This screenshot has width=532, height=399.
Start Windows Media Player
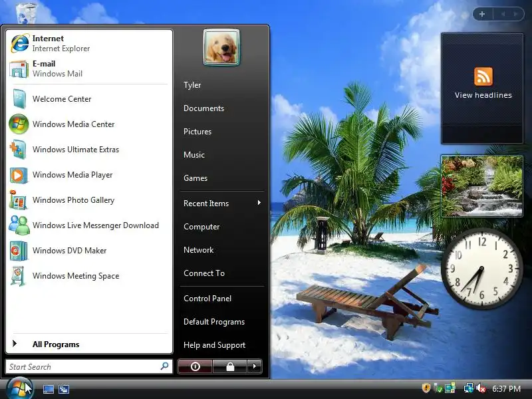click(89, 175)
